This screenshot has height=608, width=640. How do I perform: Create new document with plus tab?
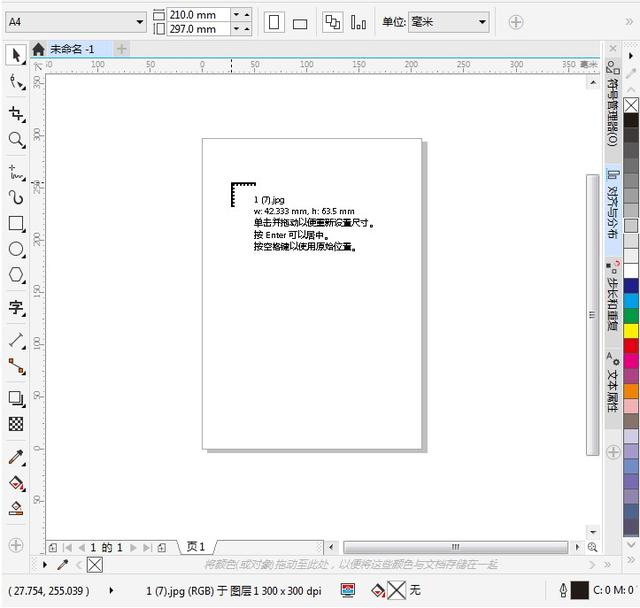click(121, 49)
